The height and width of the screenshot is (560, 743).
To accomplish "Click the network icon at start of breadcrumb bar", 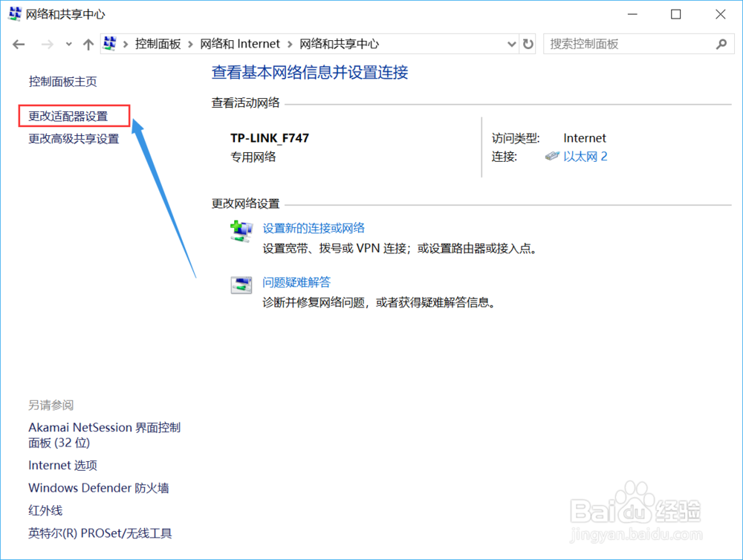I will click(x=110, y=44).
